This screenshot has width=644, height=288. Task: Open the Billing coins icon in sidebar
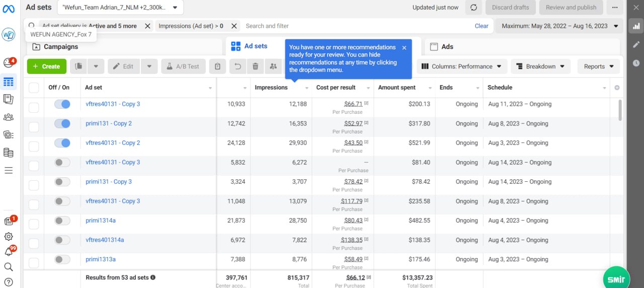pyautogui.click(x=9, y=153)
